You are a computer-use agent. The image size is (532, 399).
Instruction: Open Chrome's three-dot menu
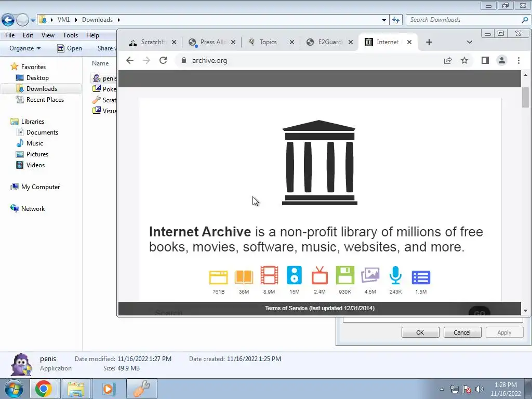[x=518, y=60]
